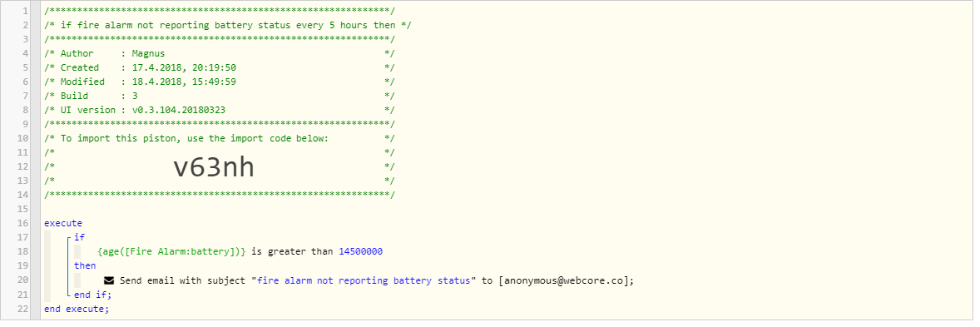Click the envelope icon before Send email
This screenshot has height=327, width=980.
tap(109, 280)
